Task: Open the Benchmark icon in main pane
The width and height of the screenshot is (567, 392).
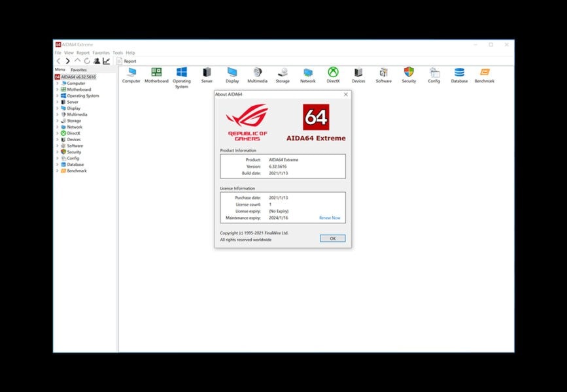Action: click(x=485, y=72)
